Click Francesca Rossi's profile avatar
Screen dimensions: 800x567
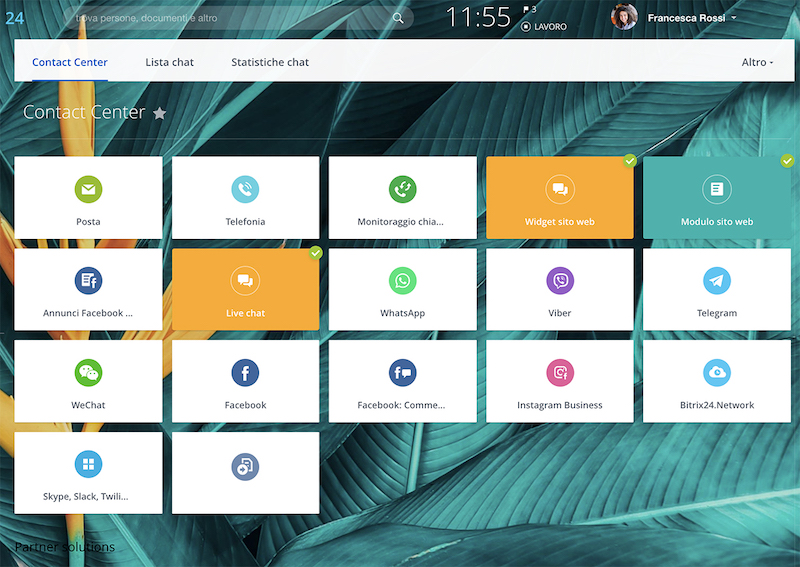coord(624,17)
